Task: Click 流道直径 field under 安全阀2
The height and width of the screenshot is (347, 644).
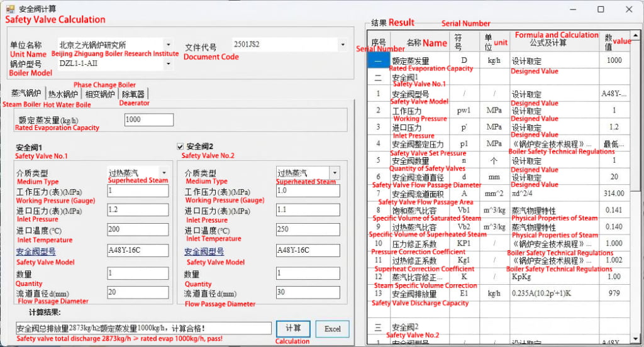Action: pos(308,292)
